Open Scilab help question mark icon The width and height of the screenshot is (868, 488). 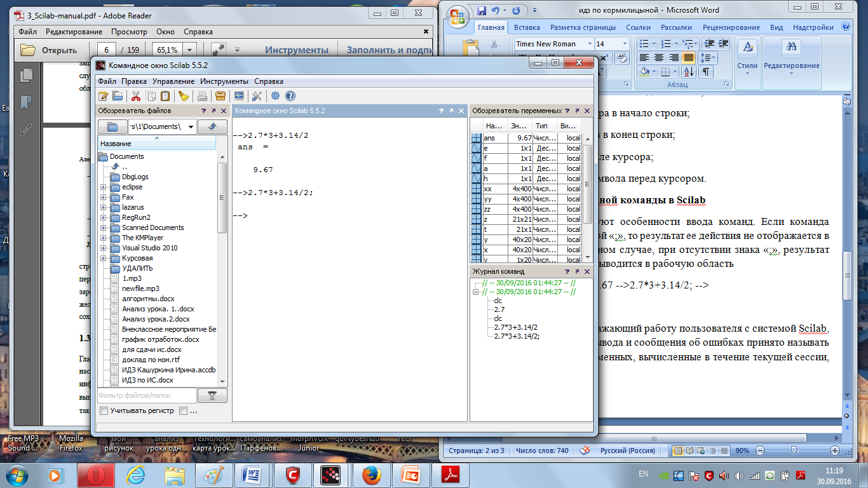(x=290, y=97)
